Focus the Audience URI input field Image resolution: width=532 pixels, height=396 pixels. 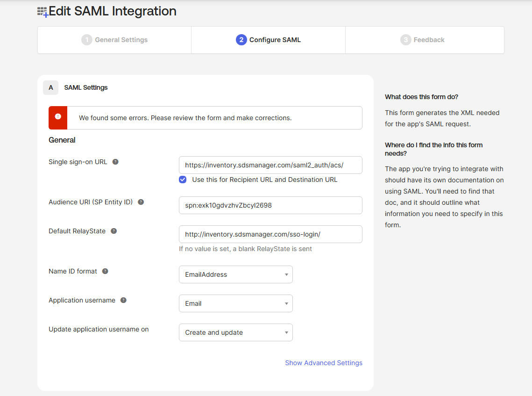270,205
